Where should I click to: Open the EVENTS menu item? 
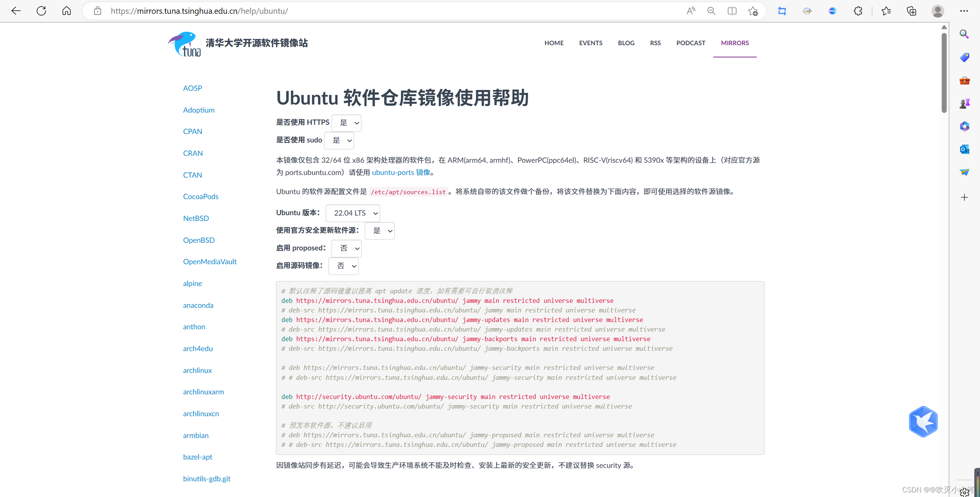591,43
